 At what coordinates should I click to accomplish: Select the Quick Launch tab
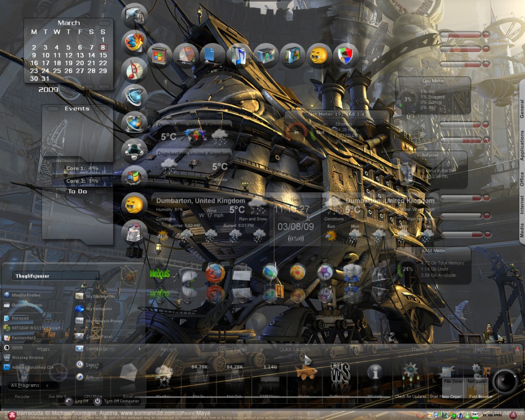[294, 349]
